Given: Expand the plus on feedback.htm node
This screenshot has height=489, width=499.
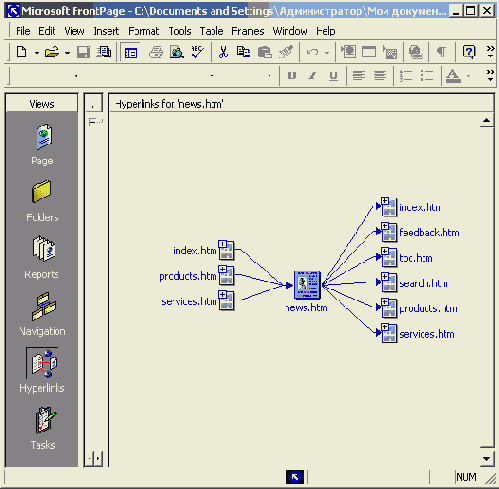Looking at the screenshot, I should pyautogui.click(x=385, y=226).
